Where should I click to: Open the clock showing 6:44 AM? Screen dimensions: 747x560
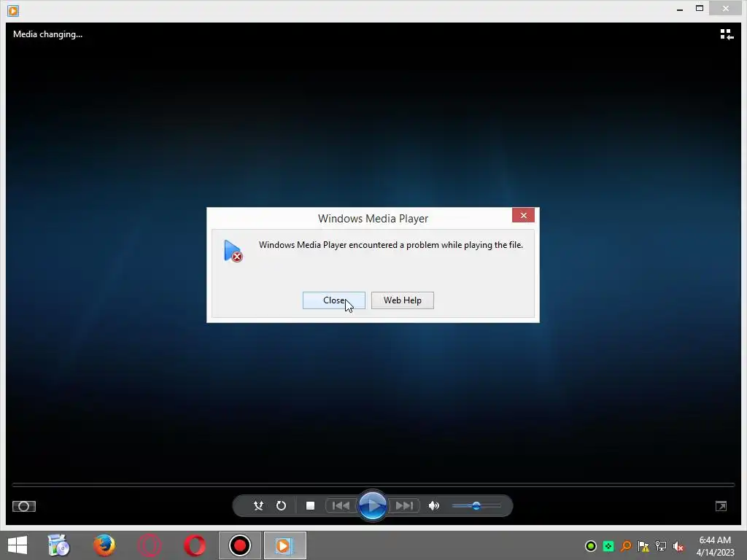(x=715, y=546)
